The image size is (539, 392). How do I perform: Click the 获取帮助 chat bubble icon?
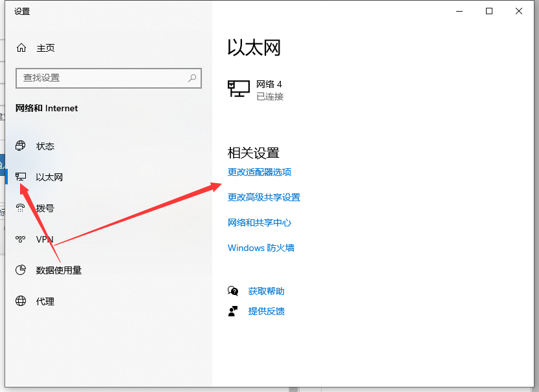[x=233, y=291]
